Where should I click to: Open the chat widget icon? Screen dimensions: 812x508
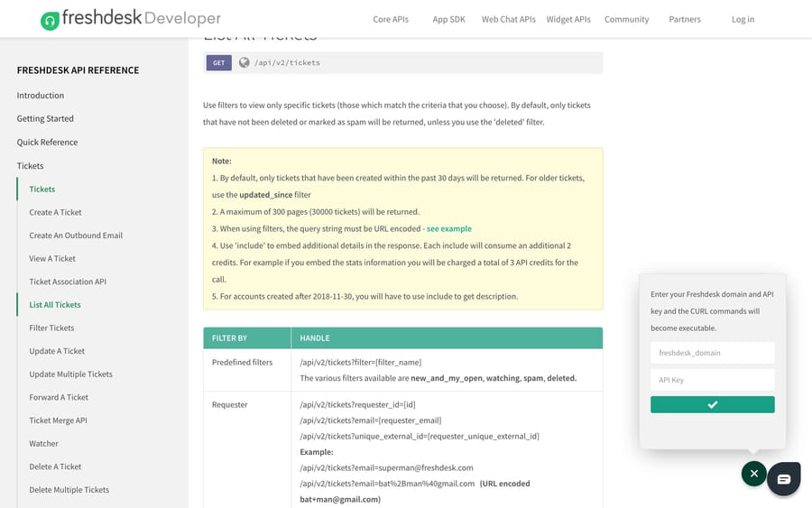[783, 479]
